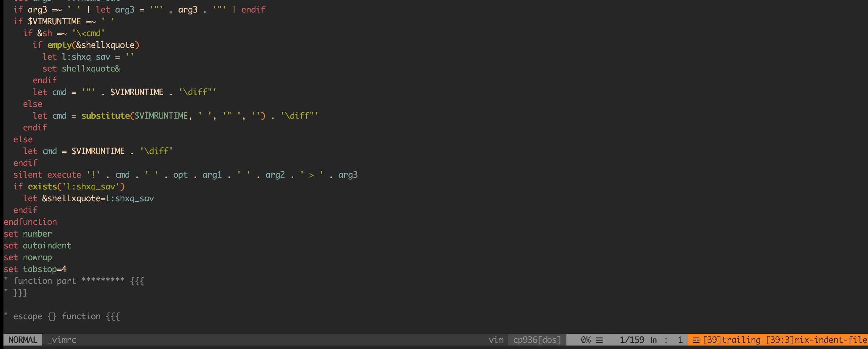Image resolution: width=868 pixels, height=349 pixels.
Task: Click the 'if arg3 =~' line at top
Action: point(139,9)
